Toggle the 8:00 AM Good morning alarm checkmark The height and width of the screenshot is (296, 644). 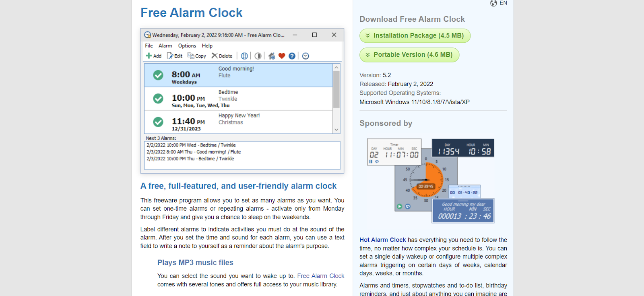158,75
